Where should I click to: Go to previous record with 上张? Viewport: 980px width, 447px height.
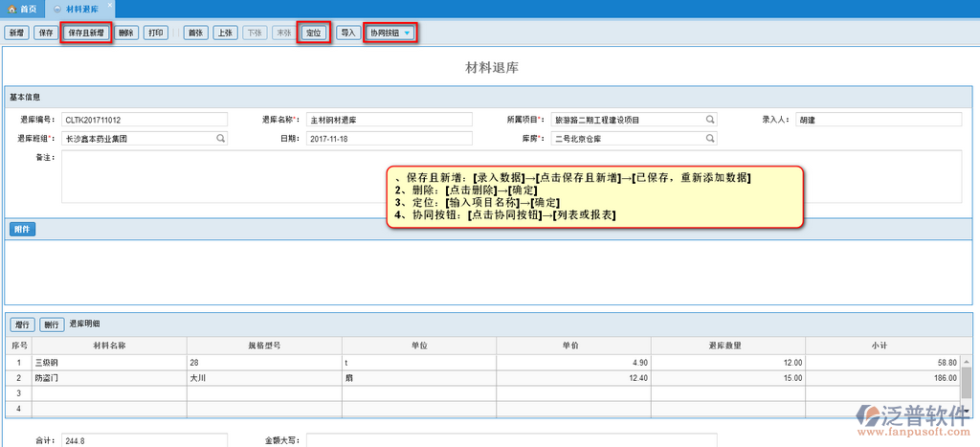tap(225, 33)
